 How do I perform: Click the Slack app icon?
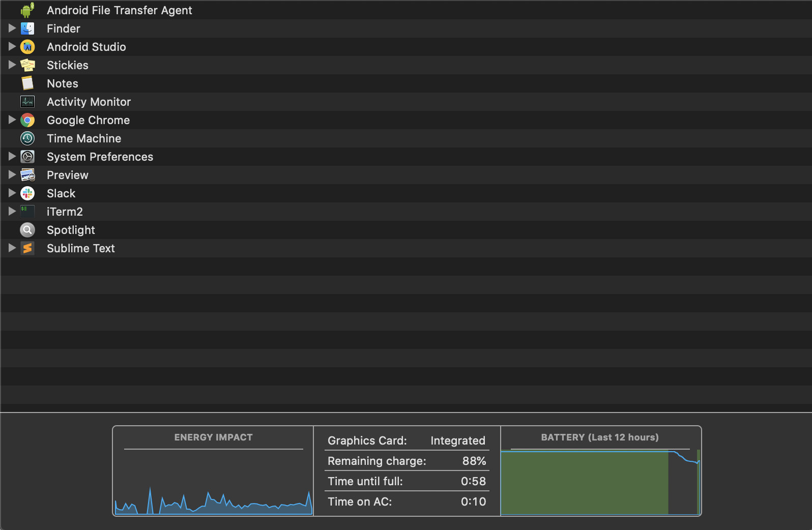(x=27, y=193)
